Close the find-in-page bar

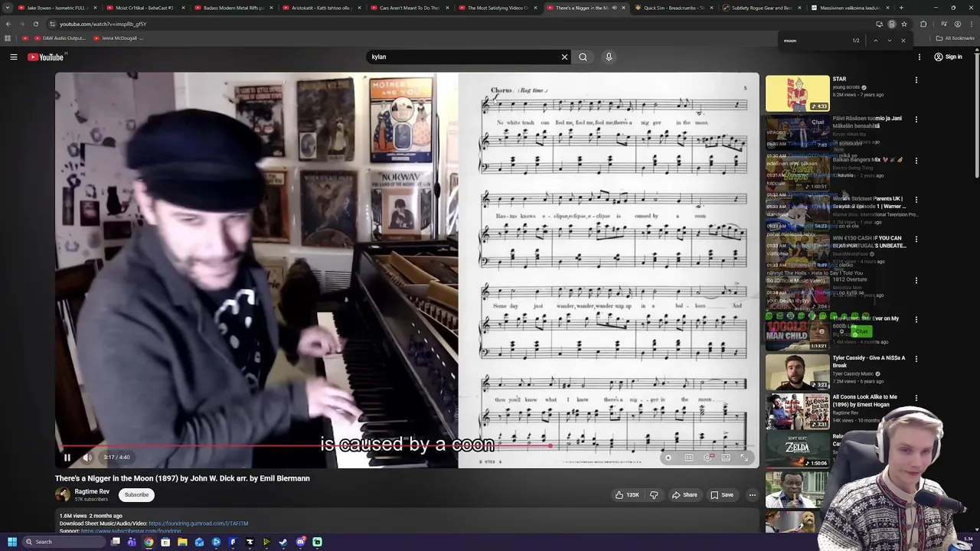[903, 41]
